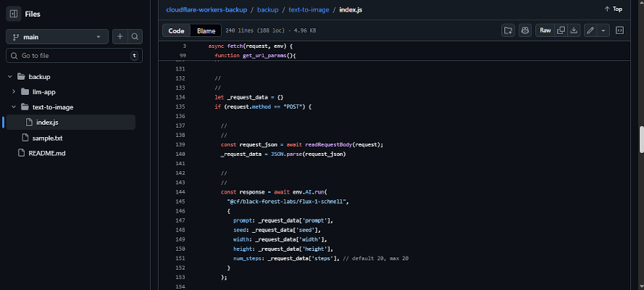Screen dimensions: 644x290
Task: Collapse the file tree sidebar icon
Action: [14, 14]
